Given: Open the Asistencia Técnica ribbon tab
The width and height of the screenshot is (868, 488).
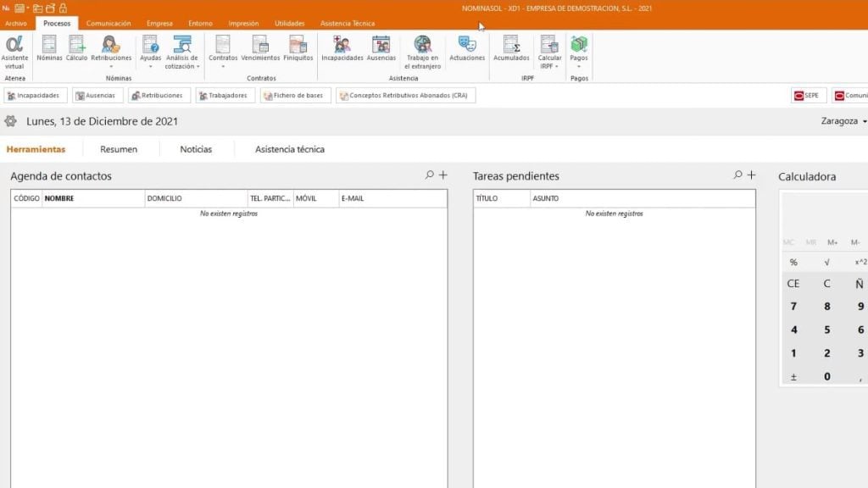Looking at the screenshot, I should point(347,23).
